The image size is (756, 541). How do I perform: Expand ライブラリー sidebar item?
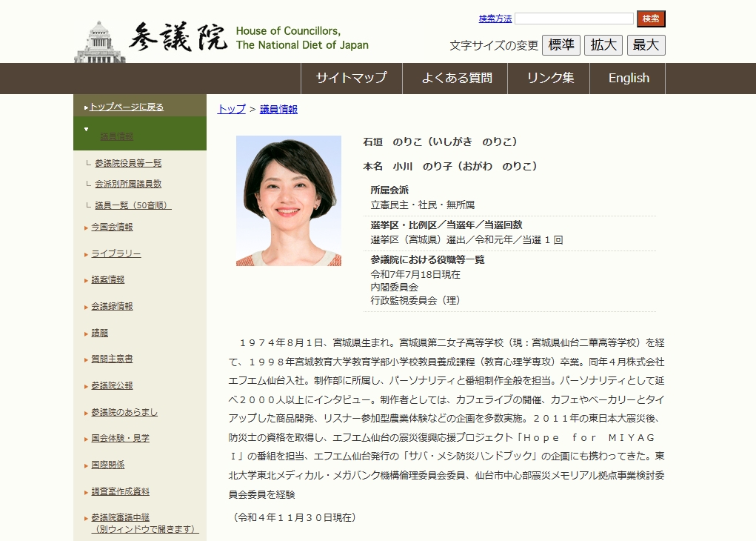[x=116, y=254]
